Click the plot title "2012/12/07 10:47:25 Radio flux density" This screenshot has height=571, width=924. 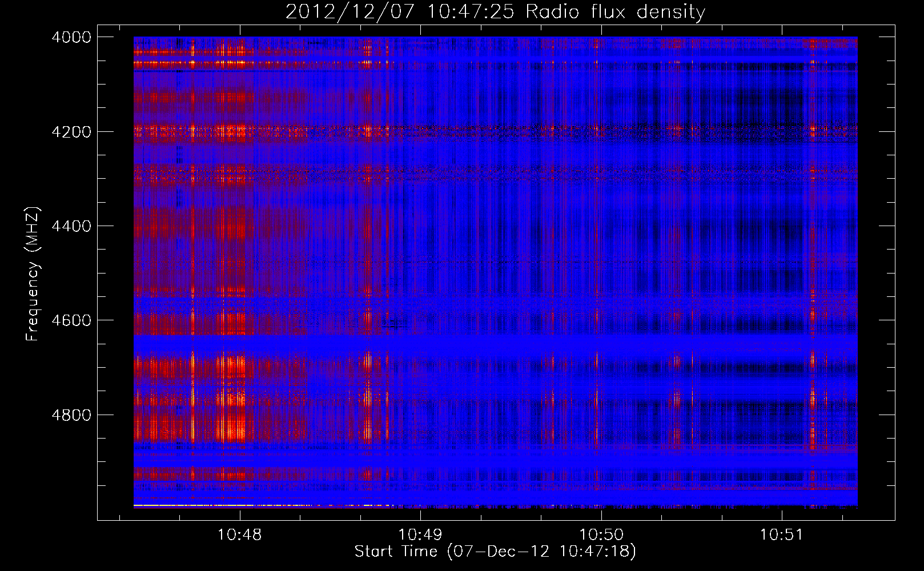495,11
